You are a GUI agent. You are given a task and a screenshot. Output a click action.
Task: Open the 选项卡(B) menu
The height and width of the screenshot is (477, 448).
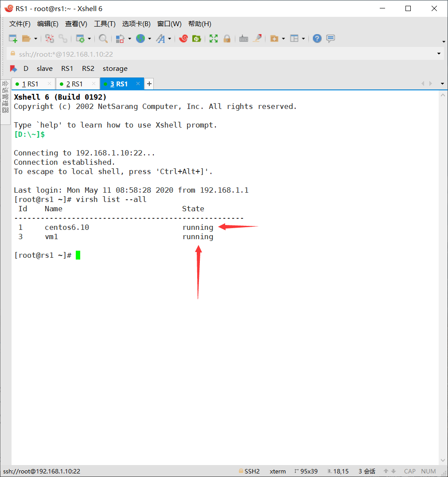[136, 24]
